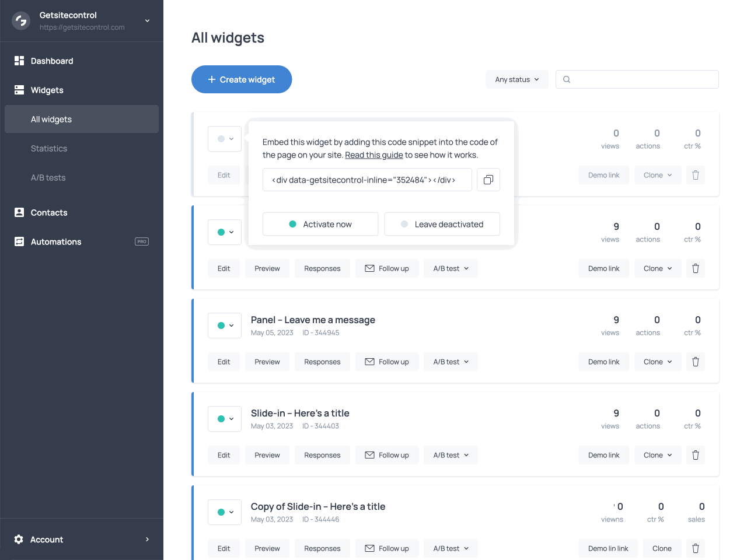This screenshot has width=747, height=560.
Task: Open the Read this guide link
Action: [x=373, y=155]
